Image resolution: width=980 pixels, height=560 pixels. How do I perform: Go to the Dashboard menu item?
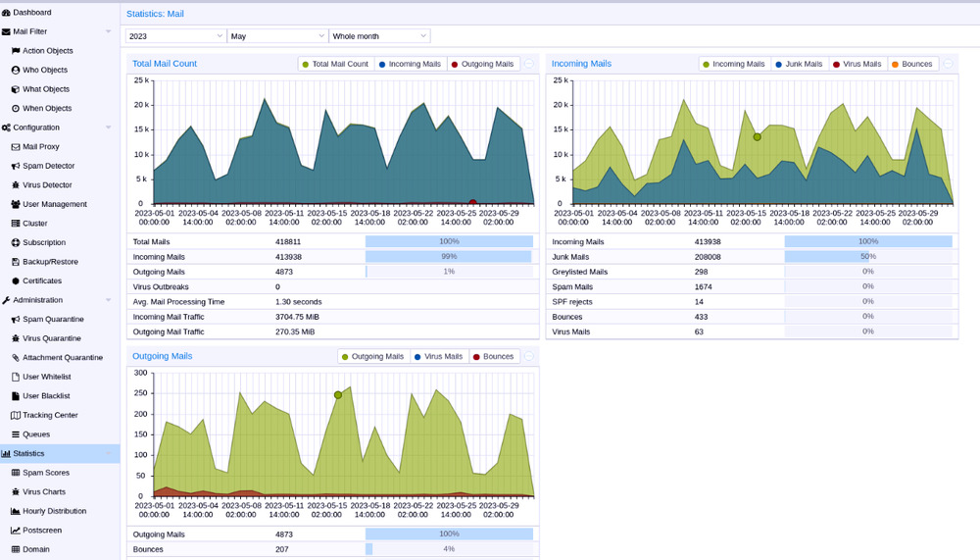[x=31, y=12]
